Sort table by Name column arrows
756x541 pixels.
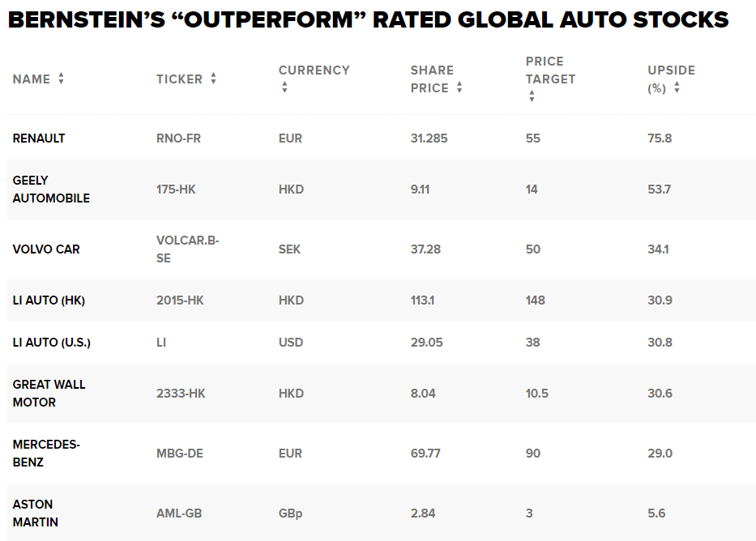(62, 79)
